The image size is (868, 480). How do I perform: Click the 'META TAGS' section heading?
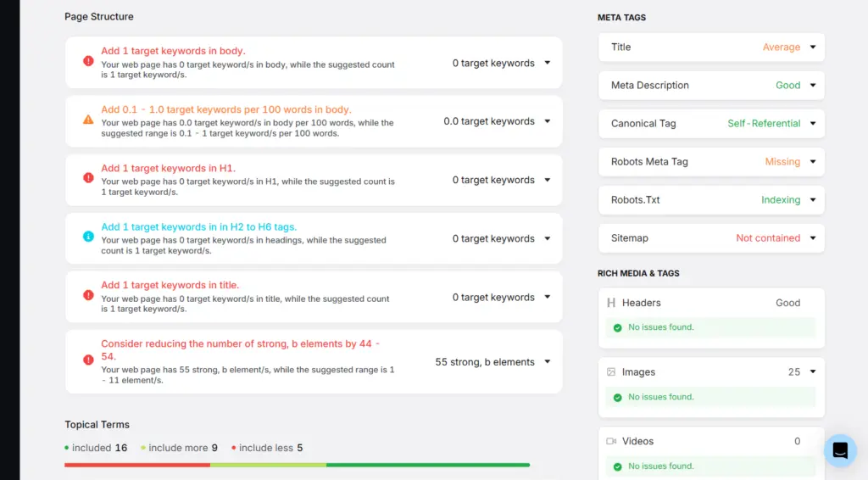click(621, 18)
